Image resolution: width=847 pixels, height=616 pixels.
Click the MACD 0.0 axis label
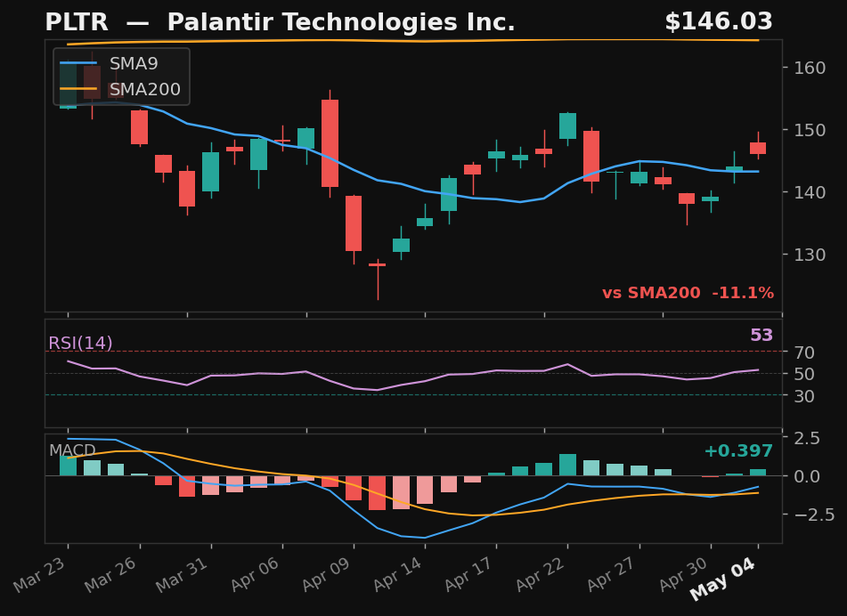coord(807,477)
